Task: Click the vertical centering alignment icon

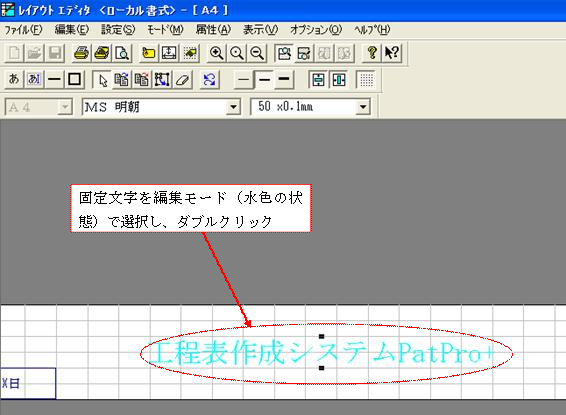Action: click(x=318, y=79)
